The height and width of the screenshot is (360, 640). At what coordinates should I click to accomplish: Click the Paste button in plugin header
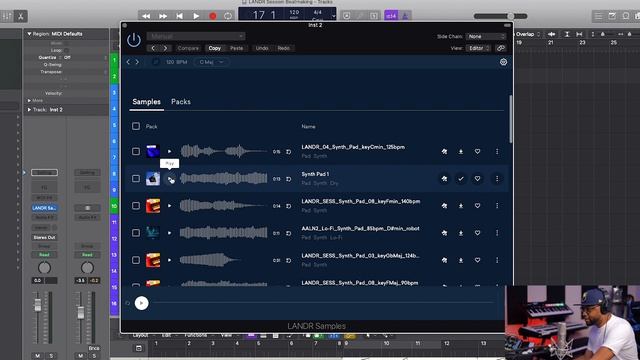click(236, 48)
